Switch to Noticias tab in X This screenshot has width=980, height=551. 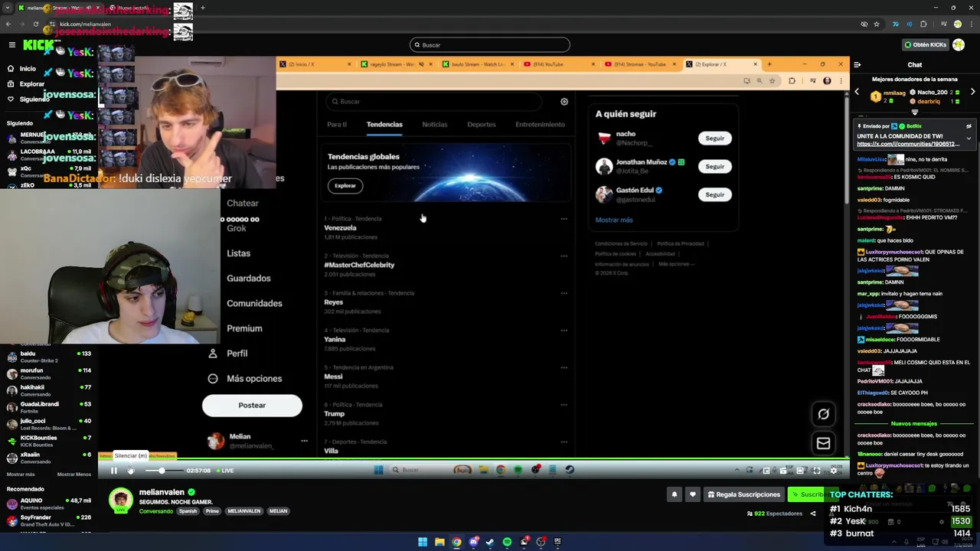click(x=435, y=124)
